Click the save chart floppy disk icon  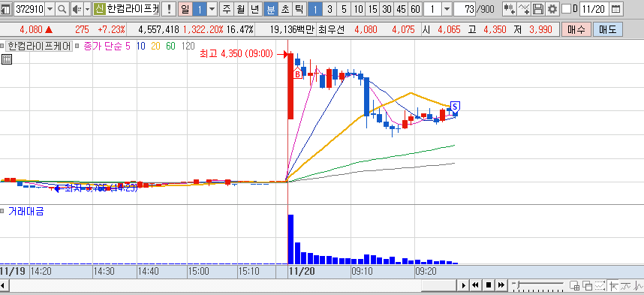point(538,8)
